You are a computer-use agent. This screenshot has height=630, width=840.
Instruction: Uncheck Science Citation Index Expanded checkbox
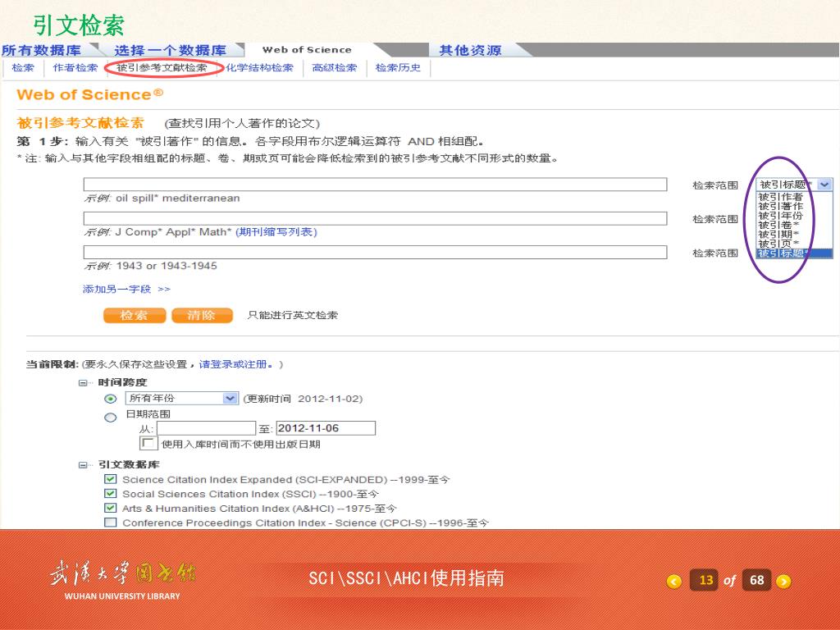111,479
